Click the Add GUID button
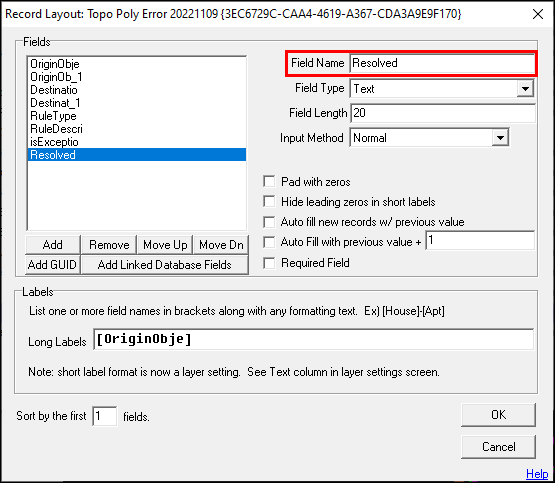Screen dimensions: 555x483 tap(53, 265)
